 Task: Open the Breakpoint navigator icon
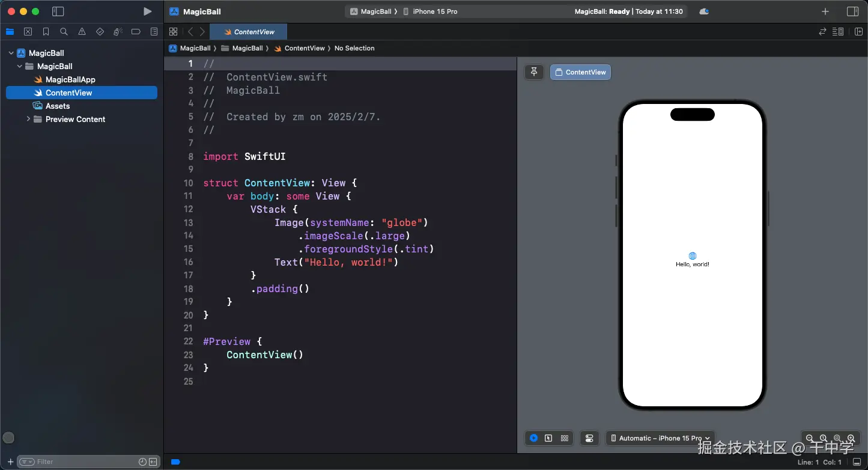[136, 32]
